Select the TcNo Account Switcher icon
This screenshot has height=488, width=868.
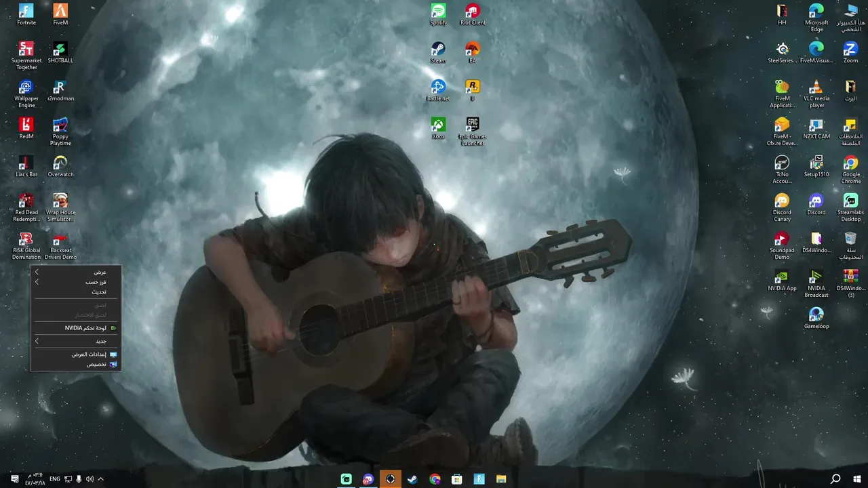[782, 169]
